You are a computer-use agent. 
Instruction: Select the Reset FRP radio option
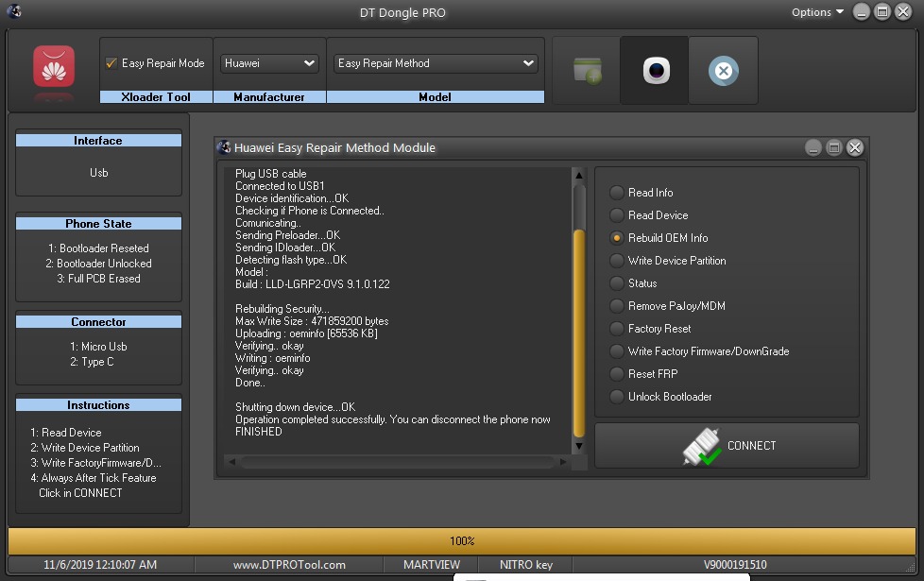[616, 374]
